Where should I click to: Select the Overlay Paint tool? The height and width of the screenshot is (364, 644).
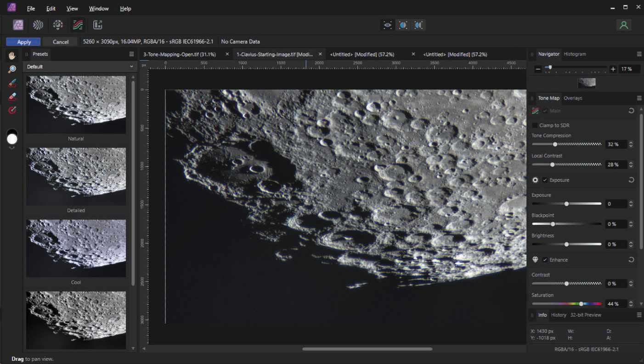tap(12, 83)
